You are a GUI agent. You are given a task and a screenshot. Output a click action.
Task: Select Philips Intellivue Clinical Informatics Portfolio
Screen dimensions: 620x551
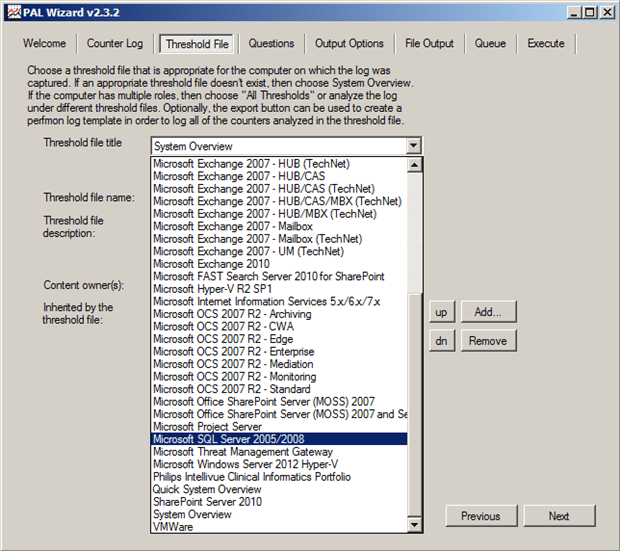tap(279, 477)
